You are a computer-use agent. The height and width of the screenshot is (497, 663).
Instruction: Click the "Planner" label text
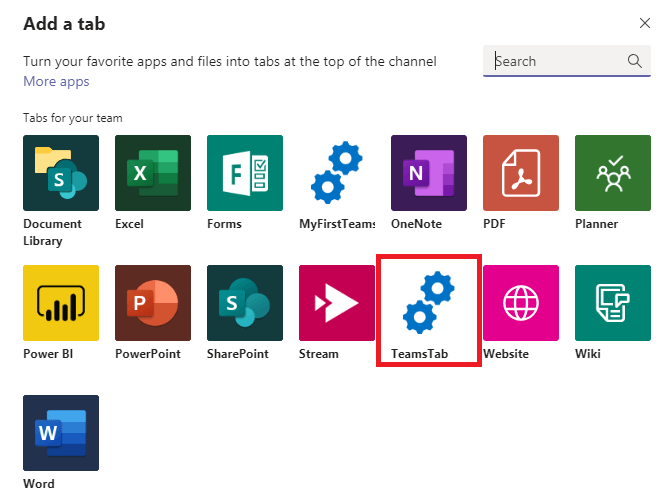tap(597, 224)
